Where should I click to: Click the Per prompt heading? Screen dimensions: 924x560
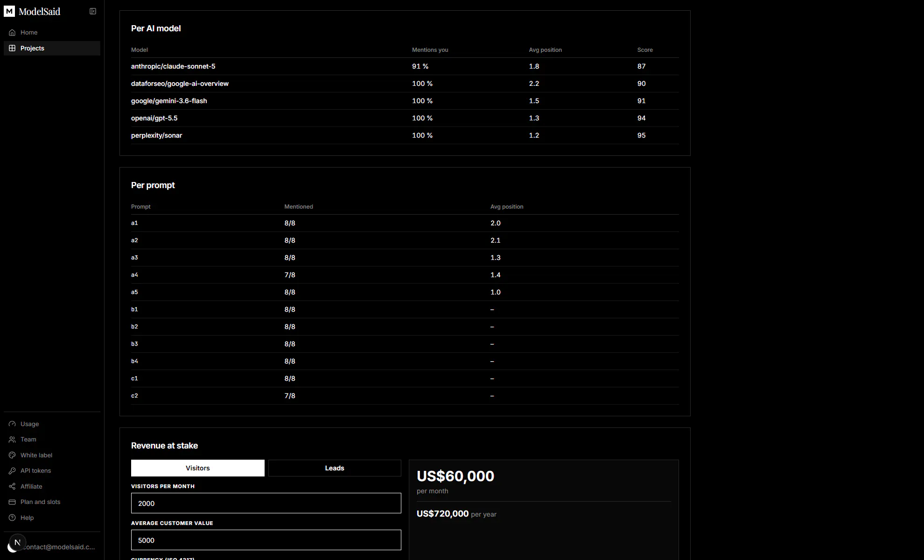click(x=153, y=185)
